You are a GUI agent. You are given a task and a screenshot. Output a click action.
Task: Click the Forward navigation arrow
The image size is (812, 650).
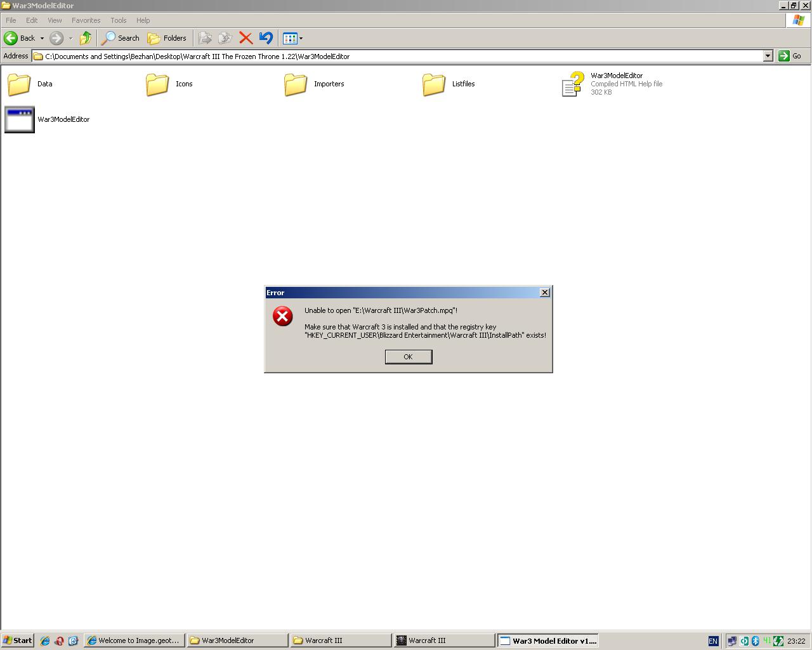[56, 38]
